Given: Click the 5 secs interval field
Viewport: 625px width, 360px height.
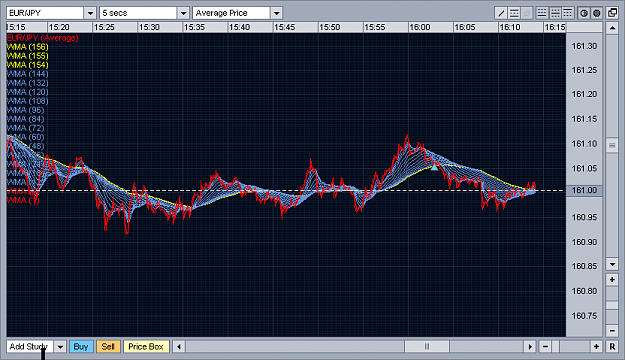Looking at the screenshot, I should (x=138, y=13).
